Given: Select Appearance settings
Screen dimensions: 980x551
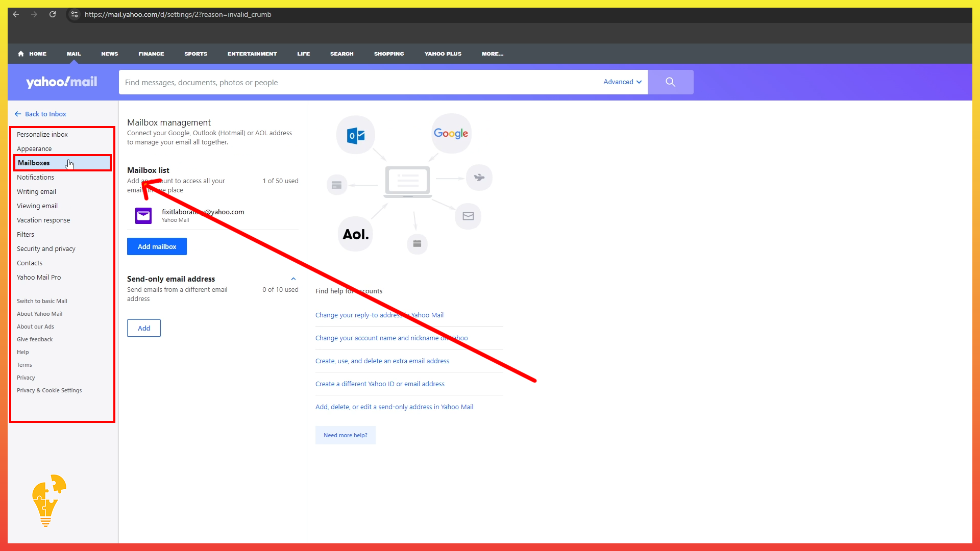Looking at the screenshot, I should tap(34, 148).
